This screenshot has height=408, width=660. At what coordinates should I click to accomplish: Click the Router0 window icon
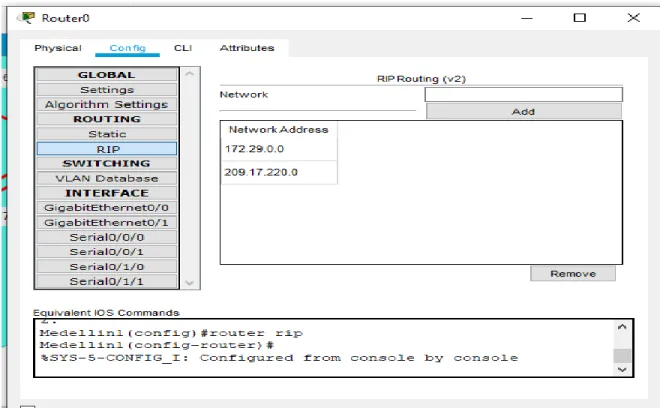tap(26, 18)
